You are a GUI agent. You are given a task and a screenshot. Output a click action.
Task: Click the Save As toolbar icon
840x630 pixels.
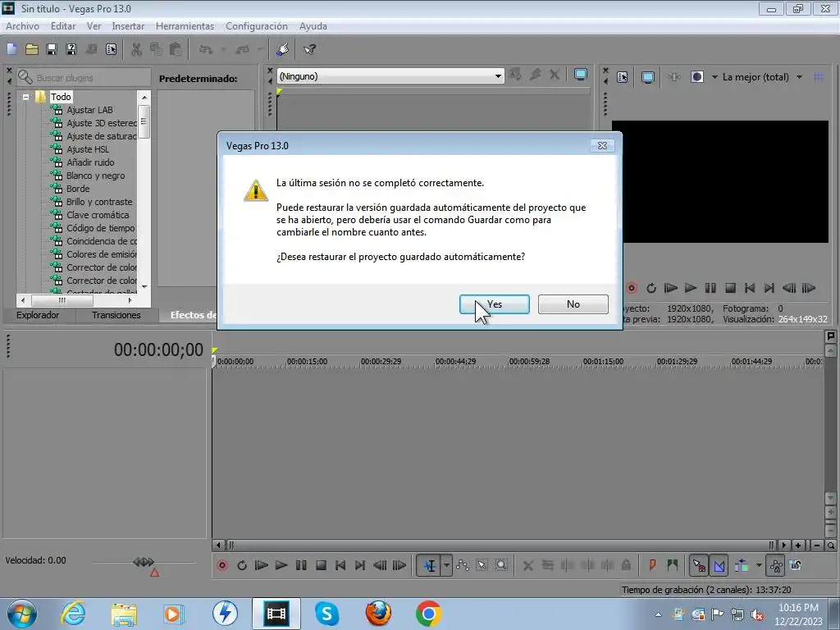[x=71, y=49]
